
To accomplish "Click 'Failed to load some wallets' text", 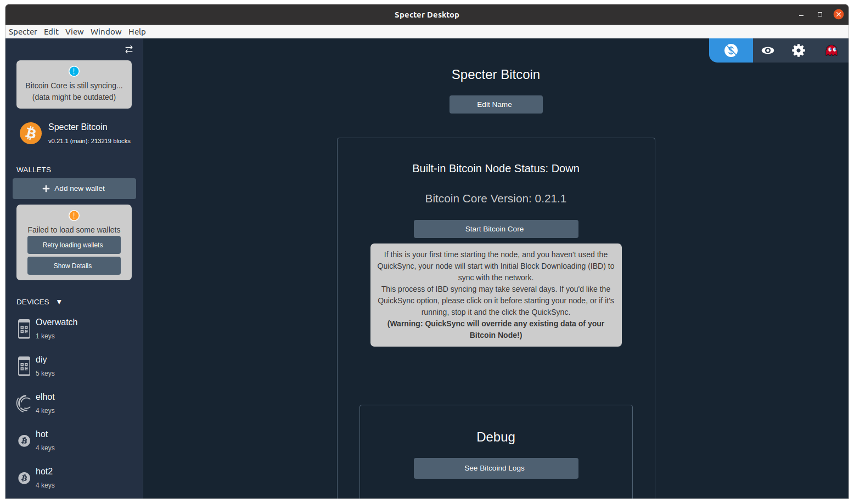I will click(x=74, y=230).
